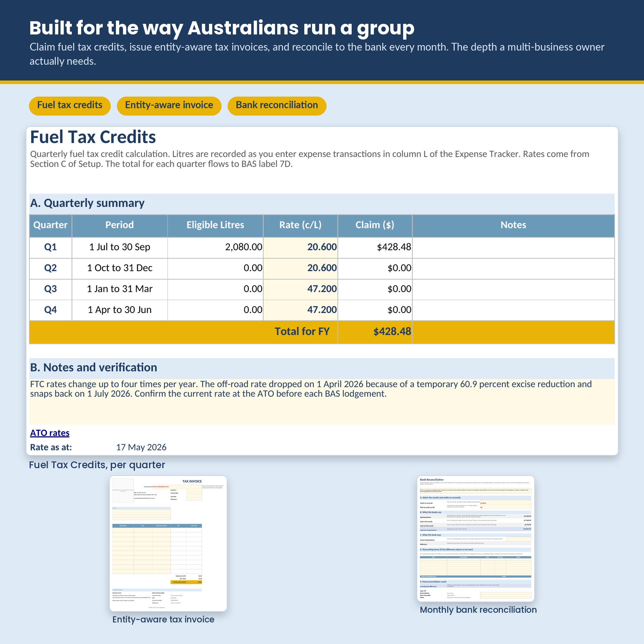Click the Q3 rate cell 47.200
The width and height of the screenshot is (644, 644).
coord(300,289)
